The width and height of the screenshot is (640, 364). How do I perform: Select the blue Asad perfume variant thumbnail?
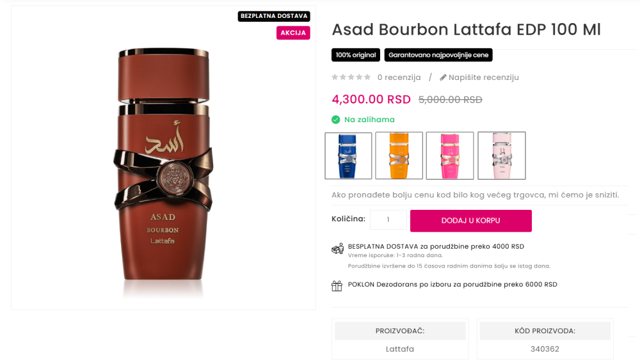348,155
